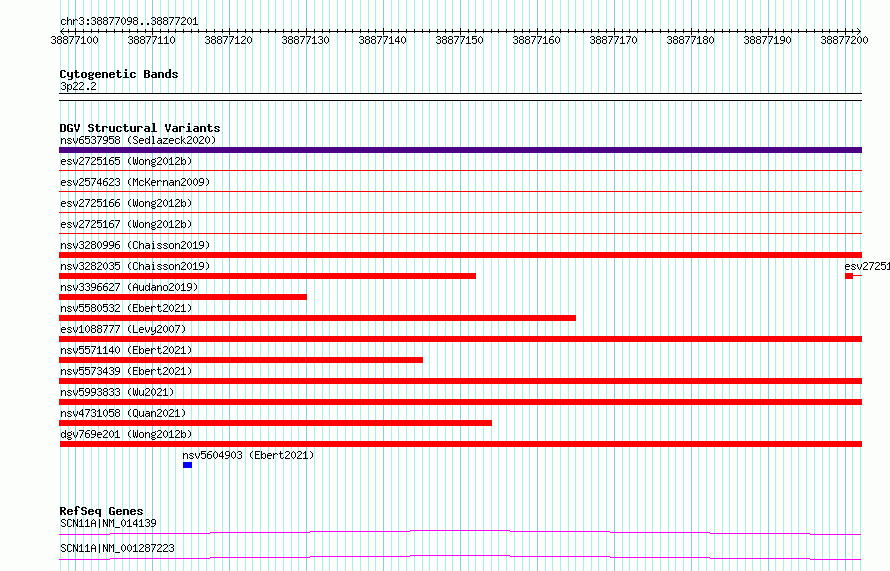This screenshot has height=571, width=890.
Task: Click ruler position 38877160
Action: pos(536,40)
